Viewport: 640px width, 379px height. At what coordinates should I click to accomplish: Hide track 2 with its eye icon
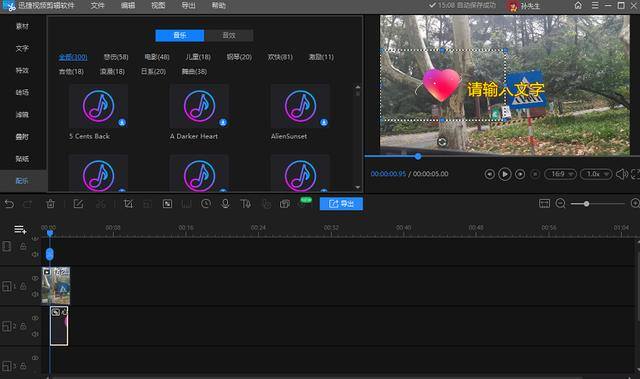[35, 318]
